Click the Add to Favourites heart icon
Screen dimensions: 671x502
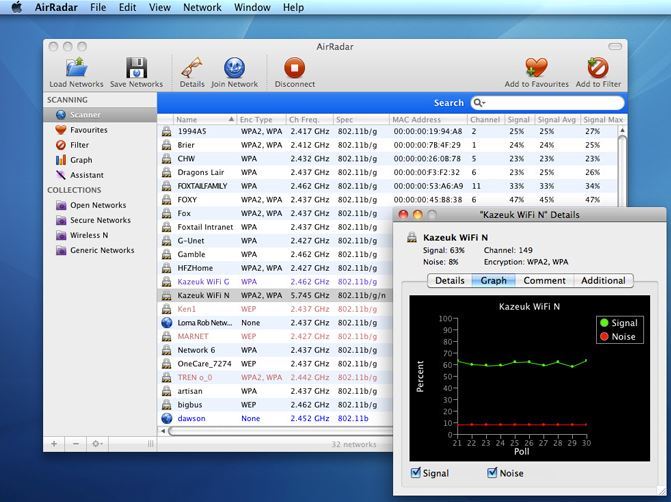(x=536, y=68)
